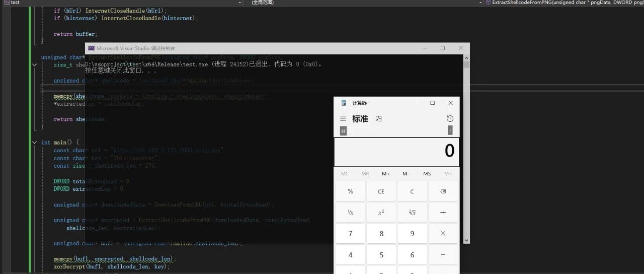This screenshot has width=644, height=274.
Task: Click the debug console scrollbar up arrow
Action: pos(466,57)
